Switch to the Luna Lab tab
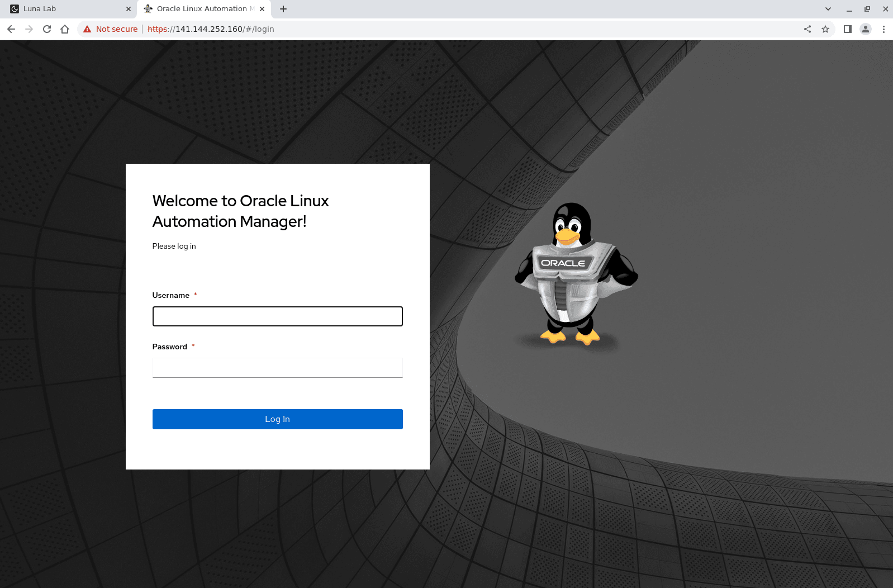 pos(68,9)
